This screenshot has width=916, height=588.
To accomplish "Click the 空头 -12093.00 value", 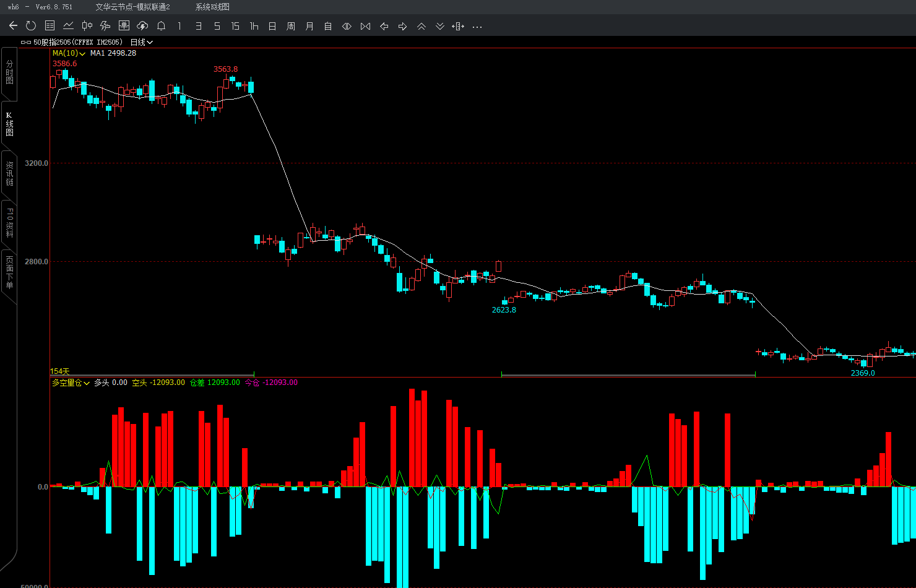I will pyautogui.click(x=158, y=383).
